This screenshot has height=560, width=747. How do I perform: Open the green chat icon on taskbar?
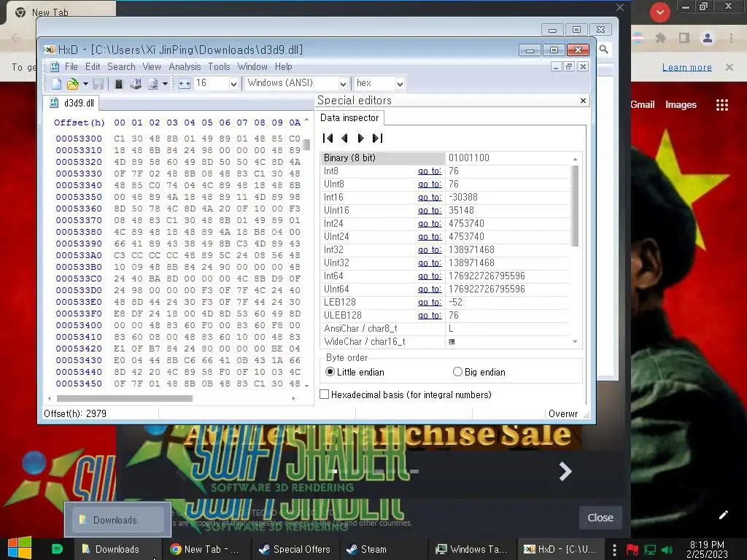(x=57, y=549)
